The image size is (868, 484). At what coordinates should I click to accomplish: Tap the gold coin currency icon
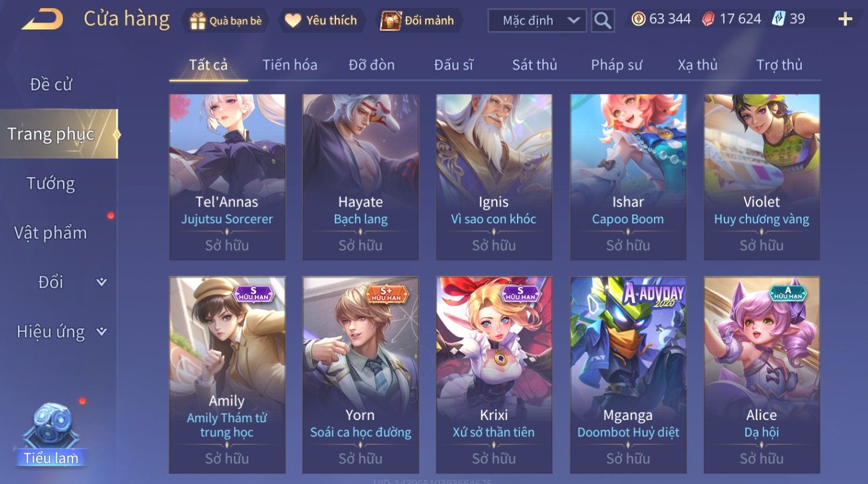tap(638, 19)
